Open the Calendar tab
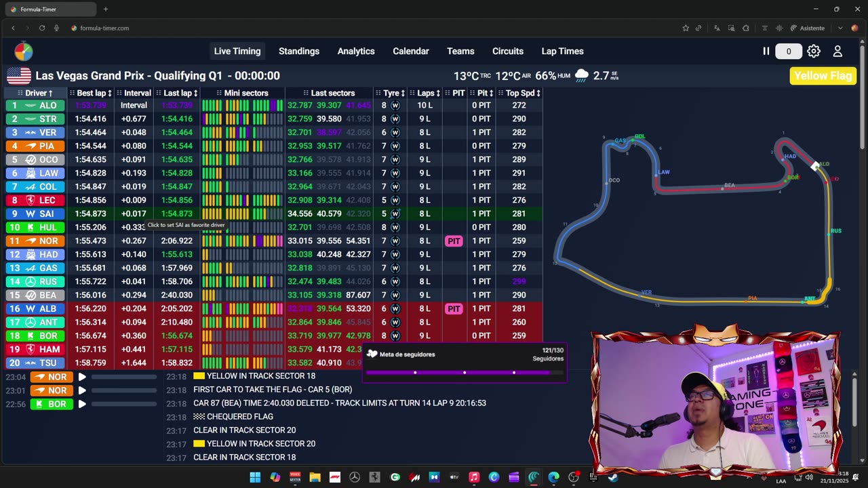The height and width of the screenshot is (488, 868). [x=411, y=52]
